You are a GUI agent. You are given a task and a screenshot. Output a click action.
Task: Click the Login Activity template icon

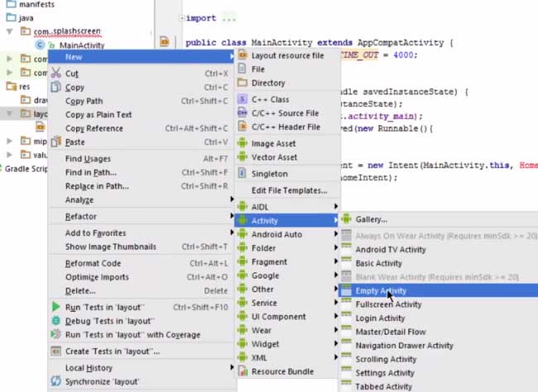pyautogui.click(x=346, y=318)
